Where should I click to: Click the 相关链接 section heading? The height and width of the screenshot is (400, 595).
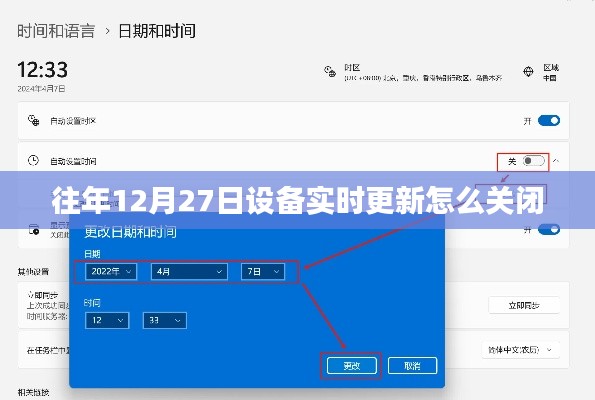tap(33, 392)
